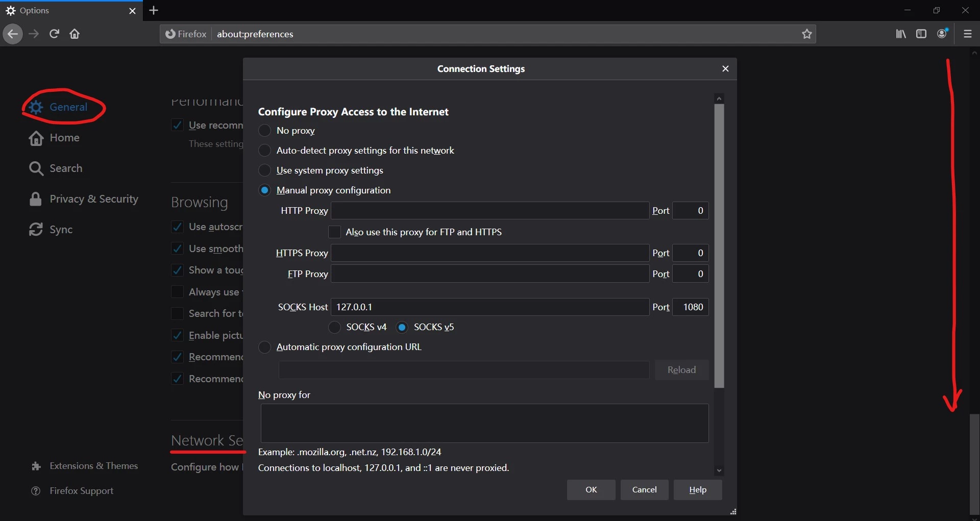The width and height of the screenshot is (980, 521).
Task: Open Firefox Support link
Action: point(72,491)
